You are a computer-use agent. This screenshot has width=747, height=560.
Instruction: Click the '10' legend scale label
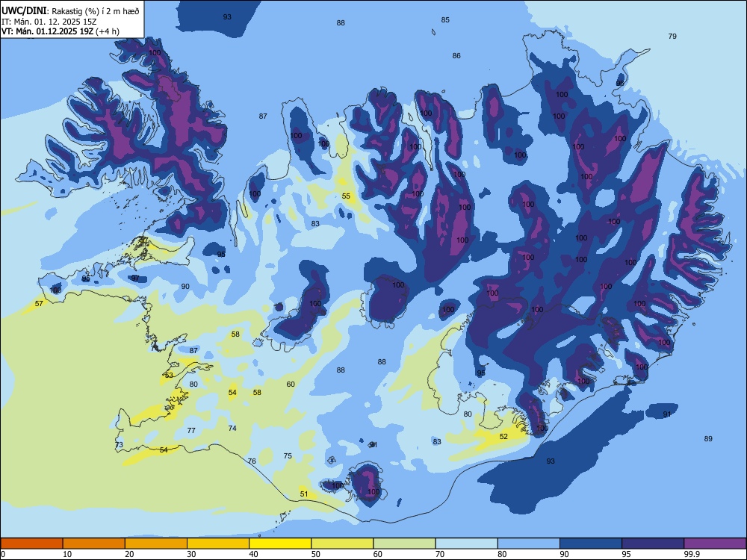[x=67, y=554]
